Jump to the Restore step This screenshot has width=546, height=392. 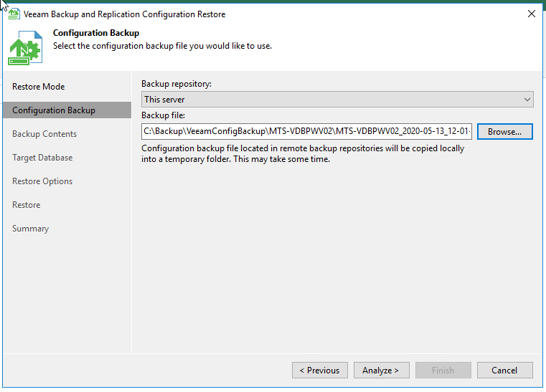tap(27, 205)
